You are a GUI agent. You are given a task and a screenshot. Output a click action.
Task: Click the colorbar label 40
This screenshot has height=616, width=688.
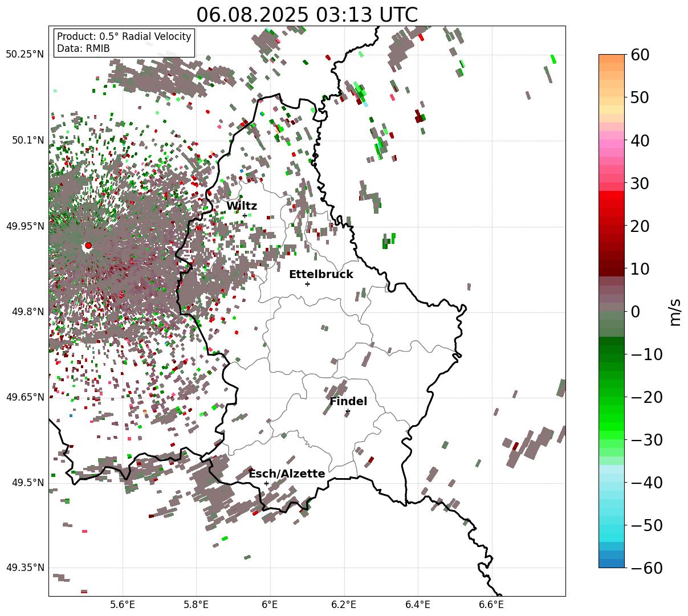click(x=639, y=140)
